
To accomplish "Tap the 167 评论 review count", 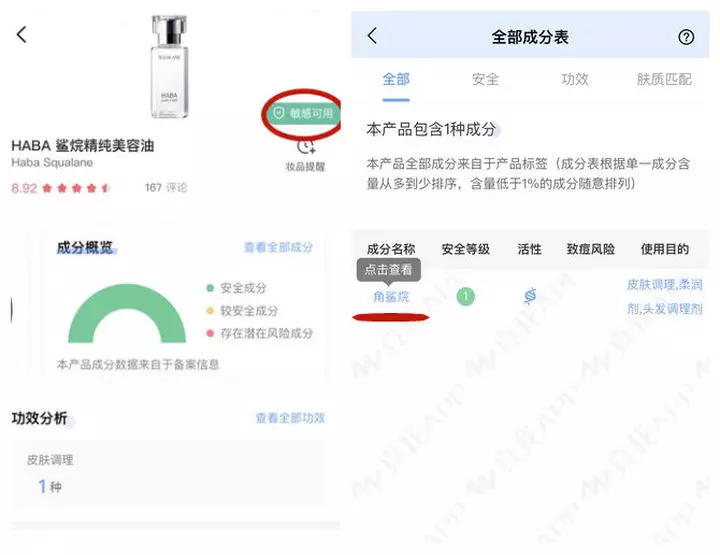I will point(166,187).
